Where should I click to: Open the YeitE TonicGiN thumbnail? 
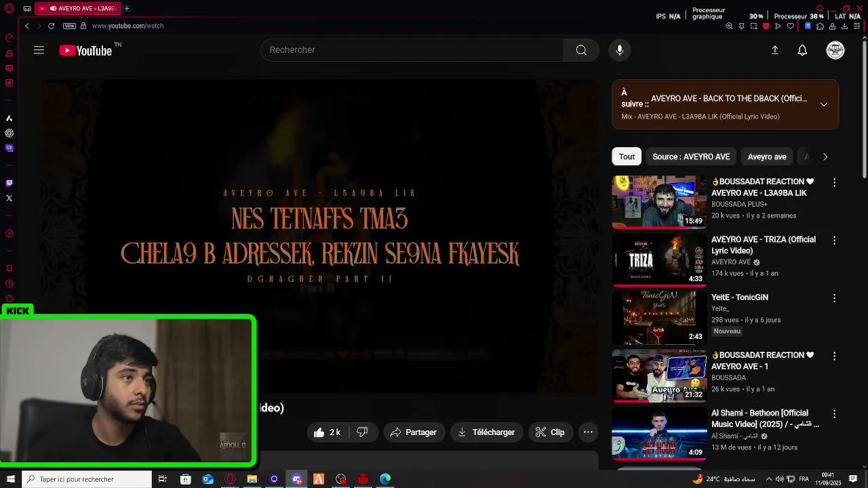pyautogui.click(x=659, y=318)
